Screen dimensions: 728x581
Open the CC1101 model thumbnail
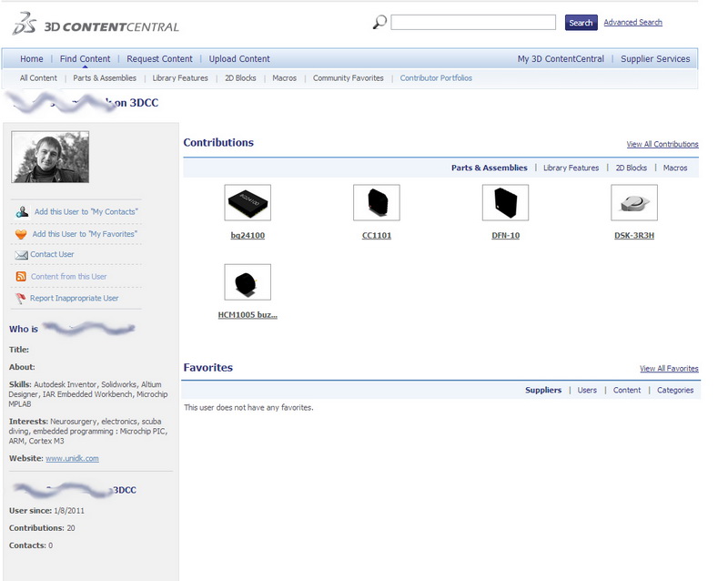coord(376,203)
